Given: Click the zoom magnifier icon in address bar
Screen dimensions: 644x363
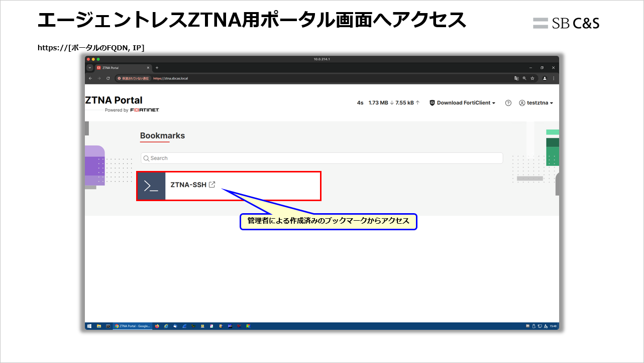Looking at the screenshot, I should (x=524, y=78).
